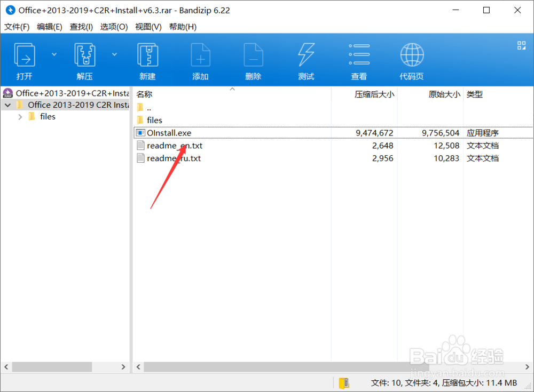Open the 代码页 (Code page) globe icon
Viewport: 534px width, 392px height.
pos(412,54)
